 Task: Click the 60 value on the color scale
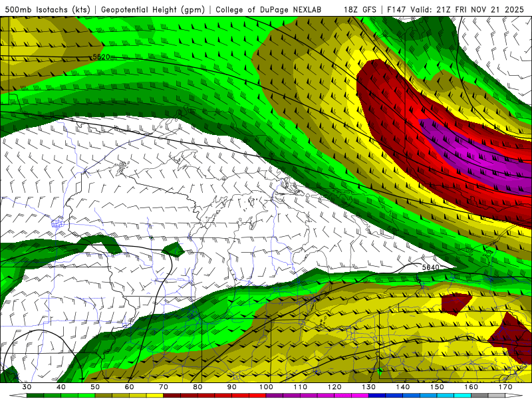pos(129,387)
